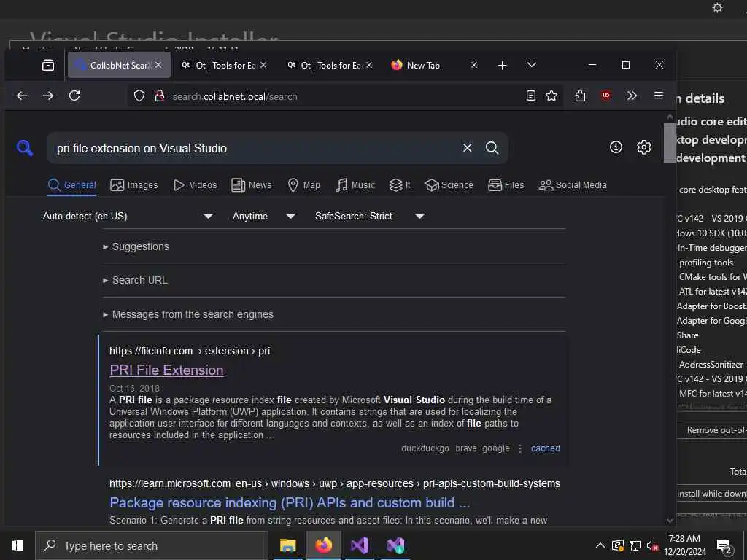This screenshot has height=560, width=747.
Task: Focus the browser address bar
Action: [x=345, y=96]
